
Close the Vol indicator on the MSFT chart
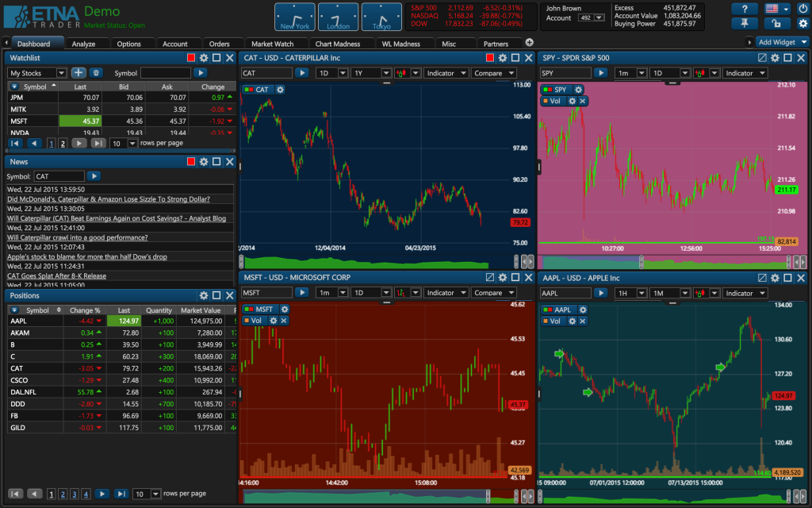pos(284,321)
